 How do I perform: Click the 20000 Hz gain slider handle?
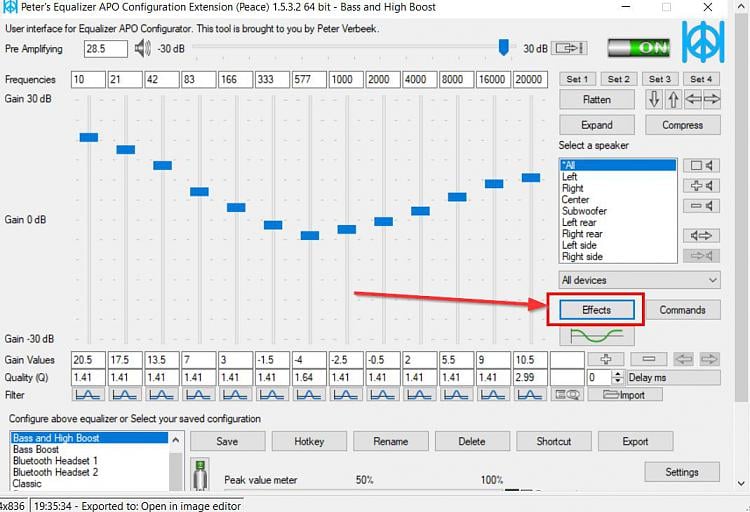pyautogui.click(x=531, y=178)
